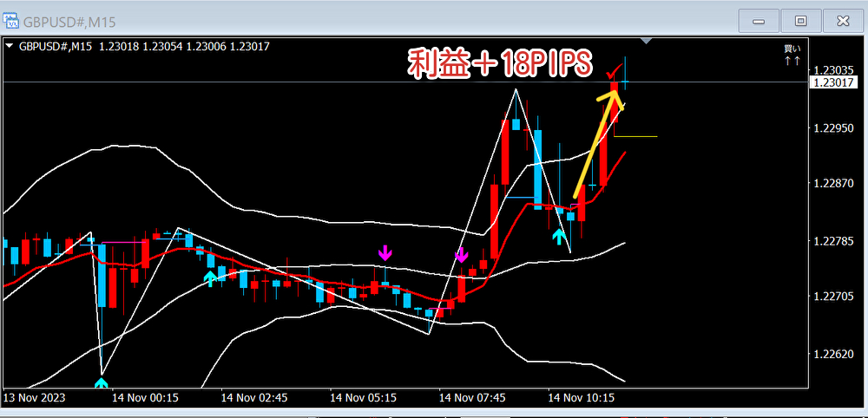Click the 1.22705 price axis label
This screenshot has height=418, width=868.
point(835,297)
